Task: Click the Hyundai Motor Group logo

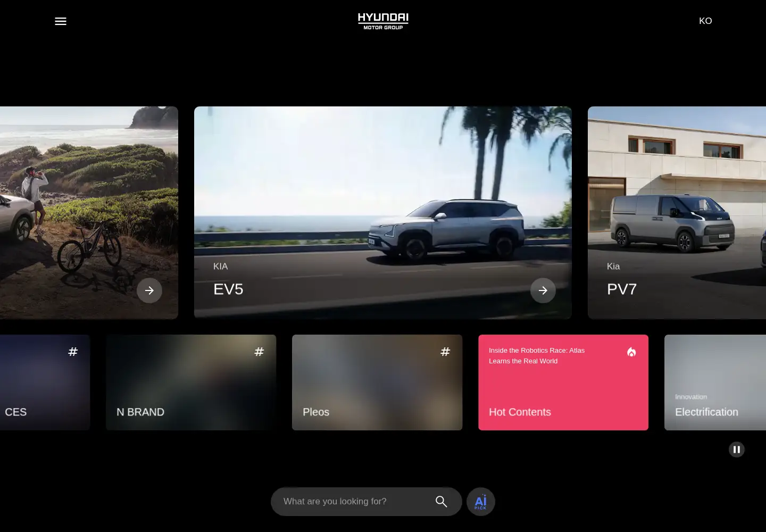Action: tap(383, 21)
